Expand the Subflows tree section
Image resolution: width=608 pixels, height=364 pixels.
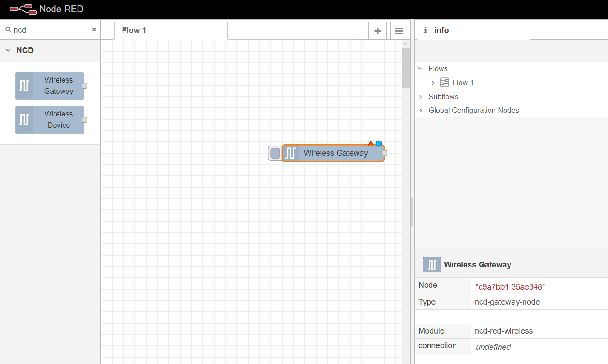point(421,97)
